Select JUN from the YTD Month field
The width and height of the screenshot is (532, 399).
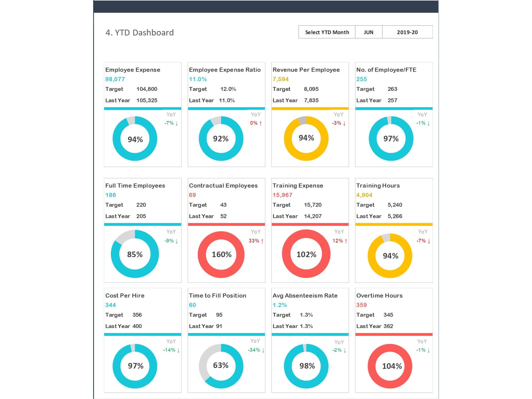click(x=368, y=32)
